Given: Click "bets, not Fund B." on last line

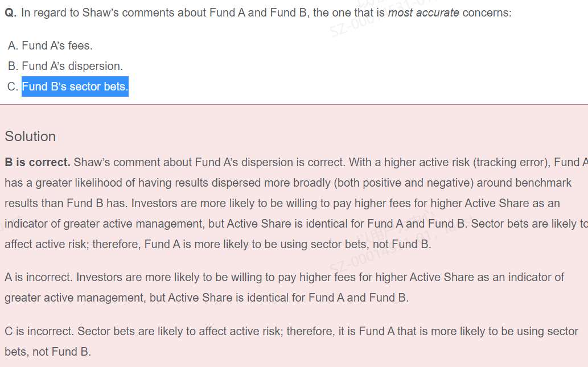Looking at the screenshot, I should 48,352.
